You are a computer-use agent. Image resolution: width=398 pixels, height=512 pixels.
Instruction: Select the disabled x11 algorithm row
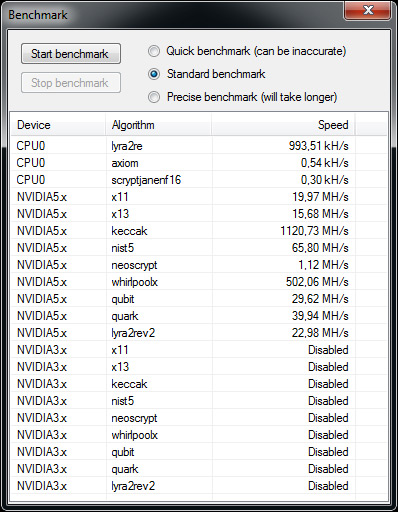(x=199, y=350)
